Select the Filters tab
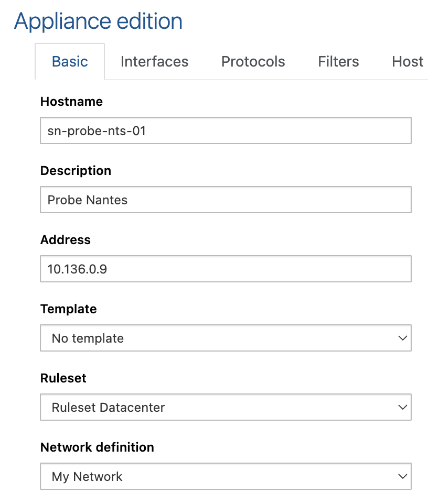Image resolution: width=428 pixels, height=504 pixels. click(x=338, y=62)
